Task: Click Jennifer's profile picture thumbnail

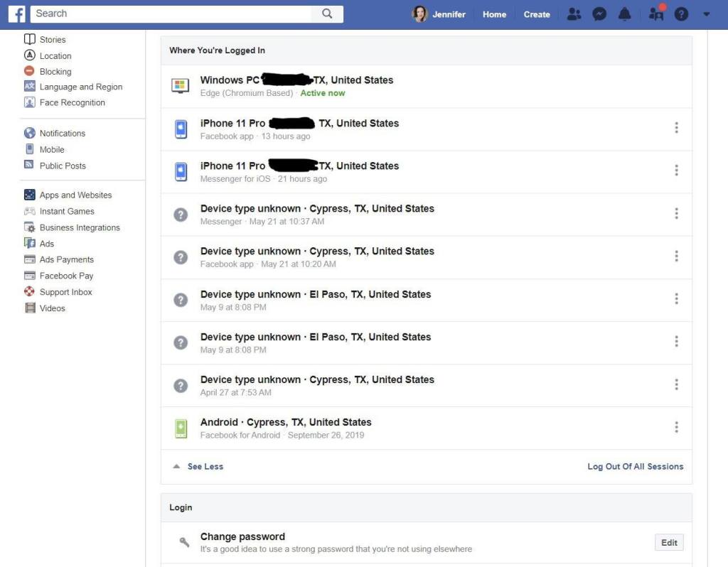Action: pyautogui.click(x=420, y=14)
